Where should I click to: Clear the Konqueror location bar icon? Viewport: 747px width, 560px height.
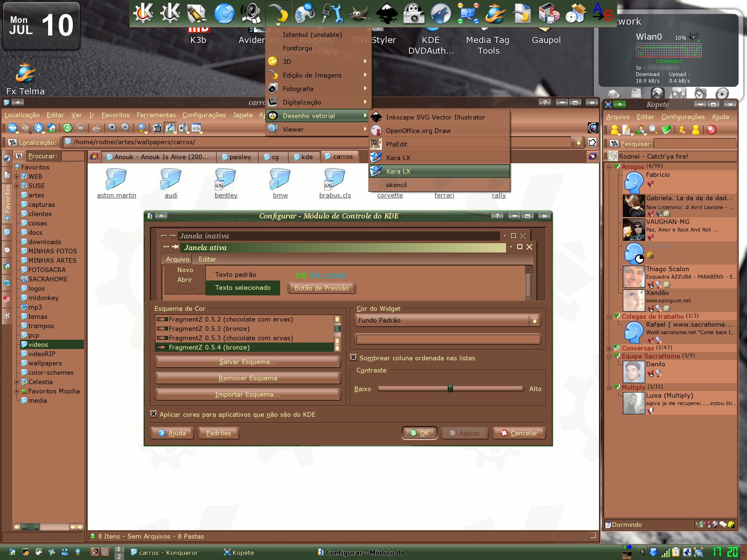[13, 142]
